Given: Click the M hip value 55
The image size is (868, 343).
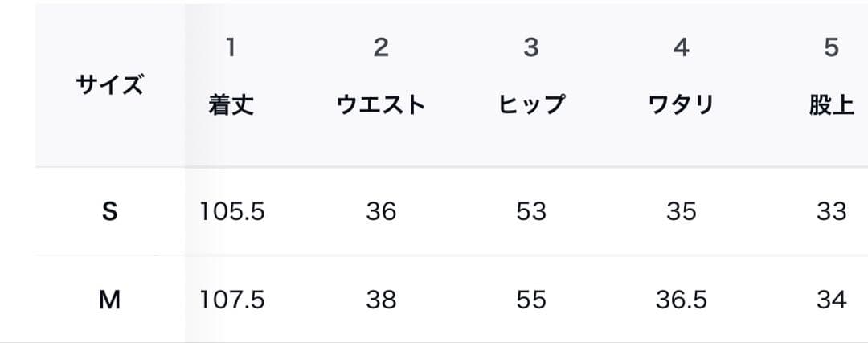Looking at the screenshot, I should [531, 300].
